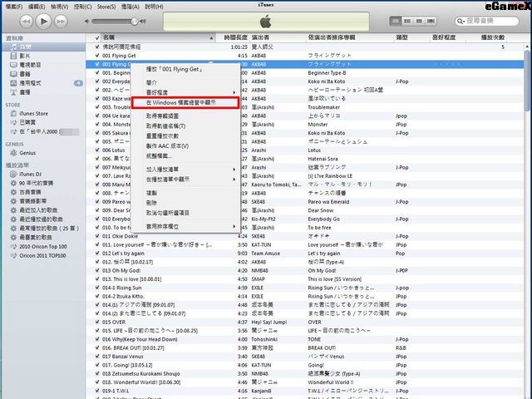Click the 名稱 column sort arrow

[x=211, y=38]
